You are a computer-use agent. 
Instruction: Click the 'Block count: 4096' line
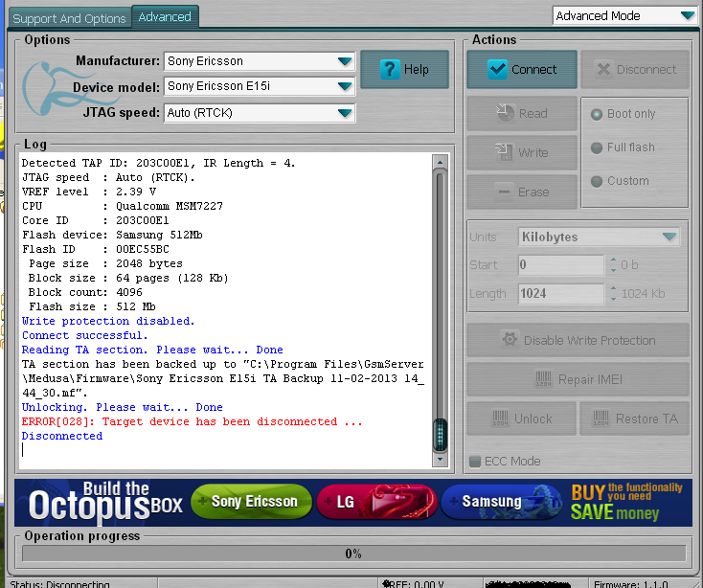point(85,292)
